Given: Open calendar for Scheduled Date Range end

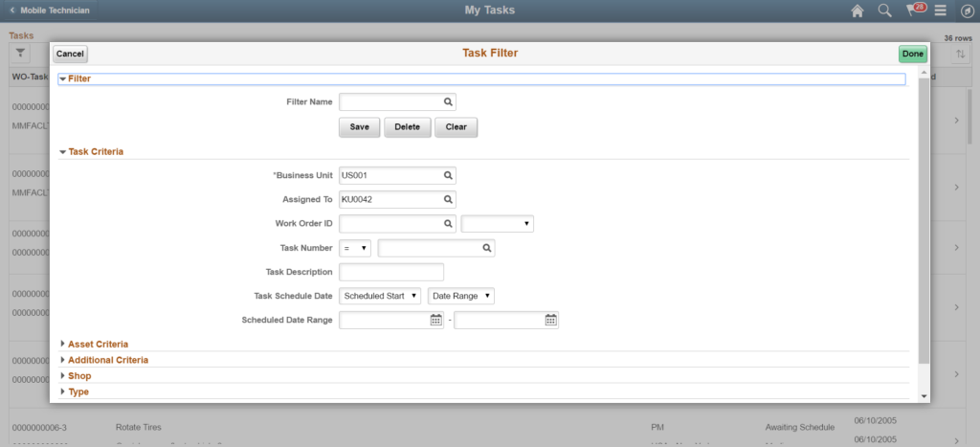Looking at the screenshot, I should point(550,321).
